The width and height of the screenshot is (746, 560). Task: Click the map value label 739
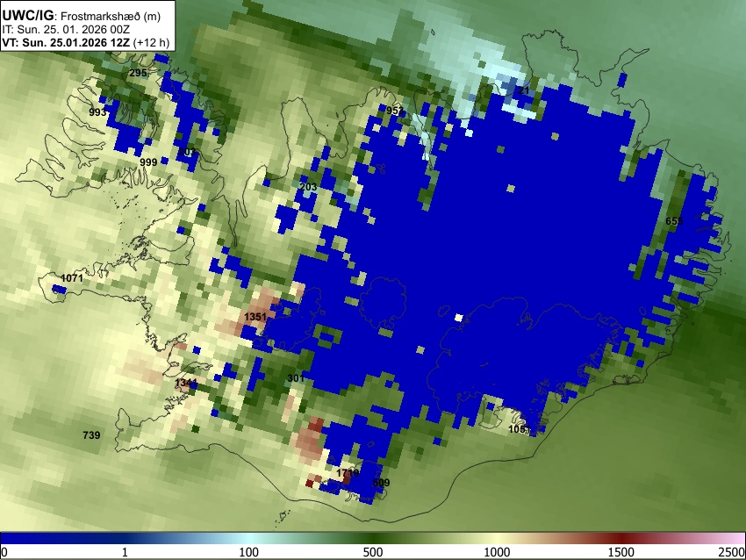click(91, 434)
